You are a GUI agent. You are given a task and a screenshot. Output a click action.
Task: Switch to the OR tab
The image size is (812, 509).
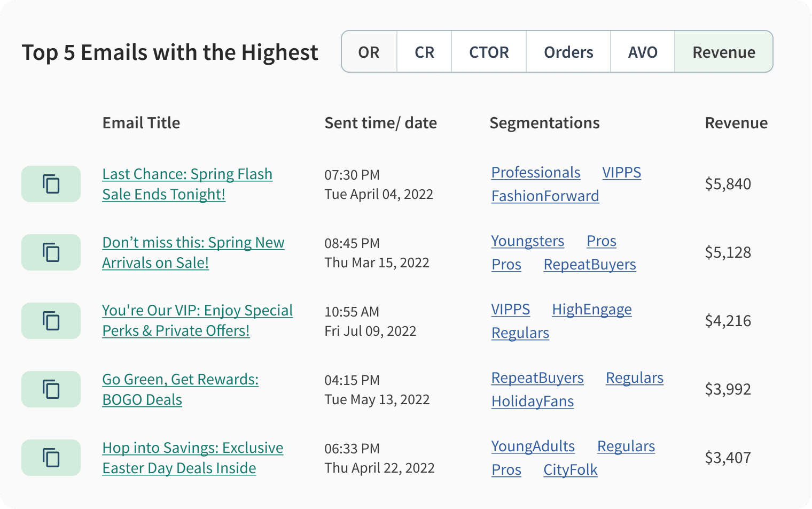[369, 52]
